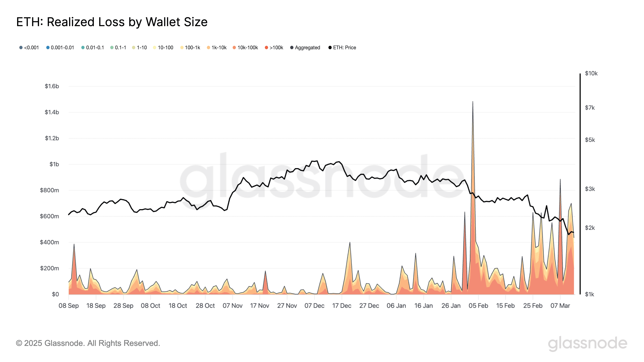The width and height of the screenshot is (644, 362).
Task: Click the $10k right axis label
Action: click(x=591, y=73)
